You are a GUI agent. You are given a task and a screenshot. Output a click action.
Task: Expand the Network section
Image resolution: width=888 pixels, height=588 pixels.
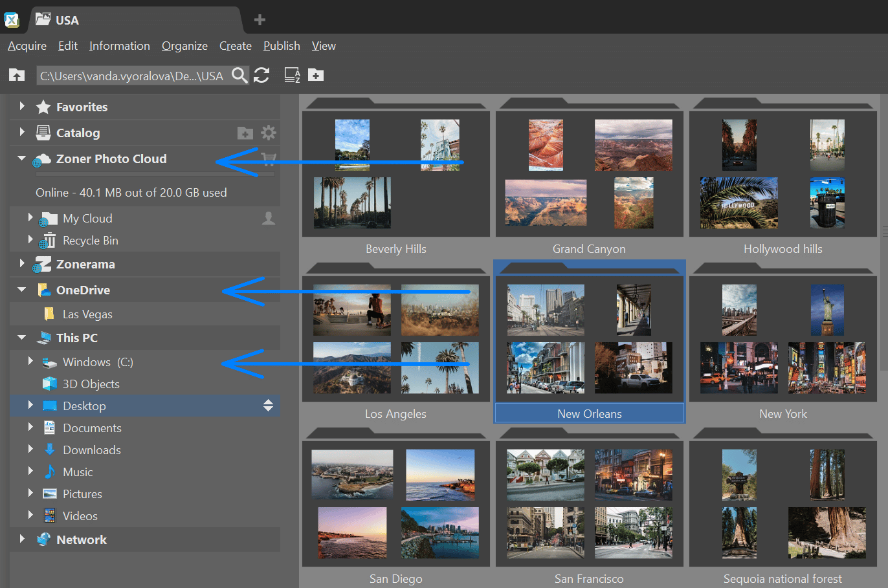pyautogui.click(x=22, y=539)
